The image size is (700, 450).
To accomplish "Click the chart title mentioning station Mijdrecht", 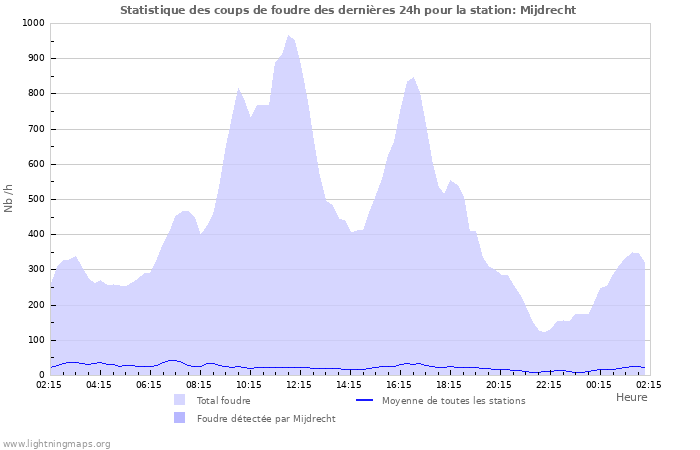I will tap(348, 10).
